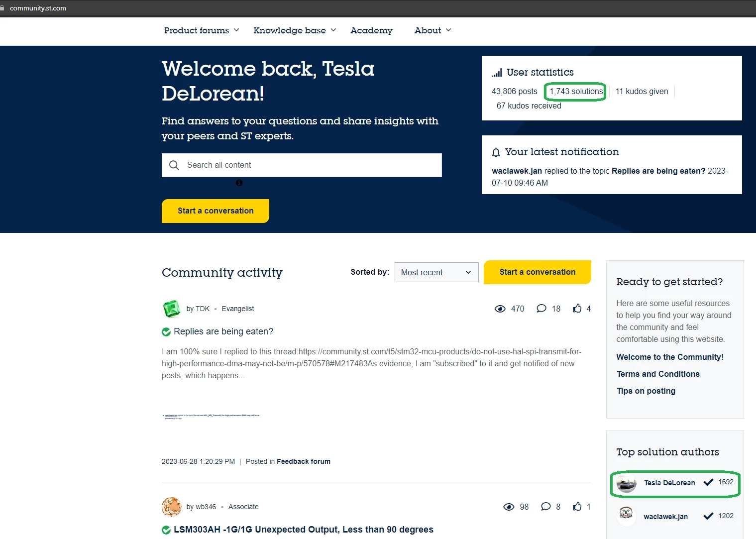Viewport: 756px width, 539px height.
Task: Click the Associate rank label by wb346
Action: (x=243, y=507)
